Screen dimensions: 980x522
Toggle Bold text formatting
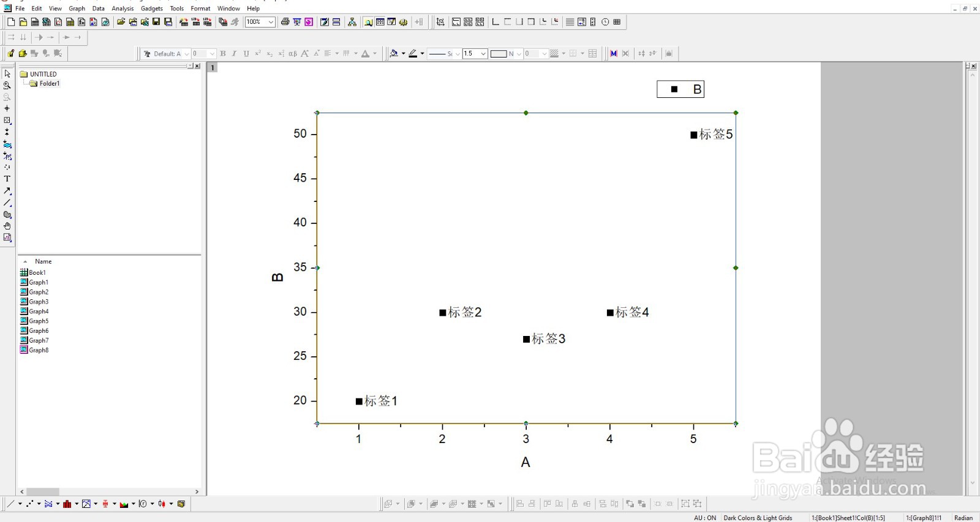[x=223, y=54]
